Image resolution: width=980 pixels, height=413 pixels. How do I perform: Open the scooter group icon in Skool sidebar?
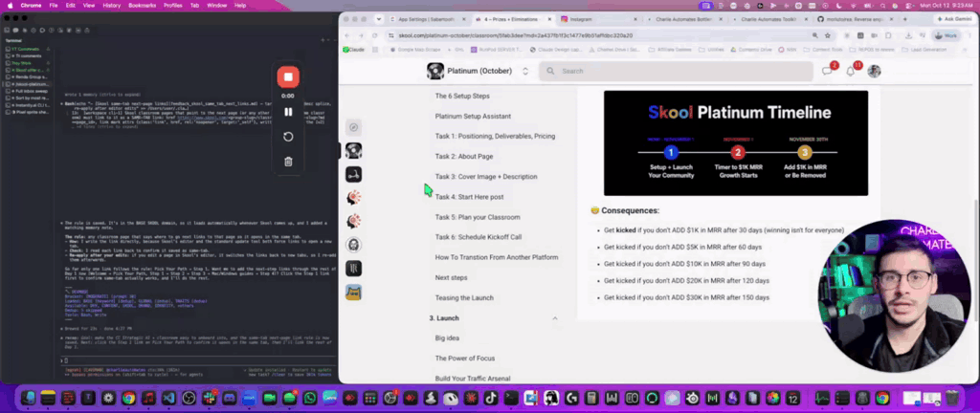(x=354, y=175)
